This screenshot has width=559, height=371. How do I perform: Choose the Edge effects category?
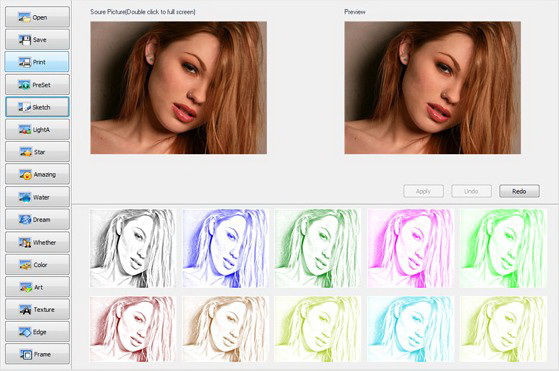tap(37, 332)
